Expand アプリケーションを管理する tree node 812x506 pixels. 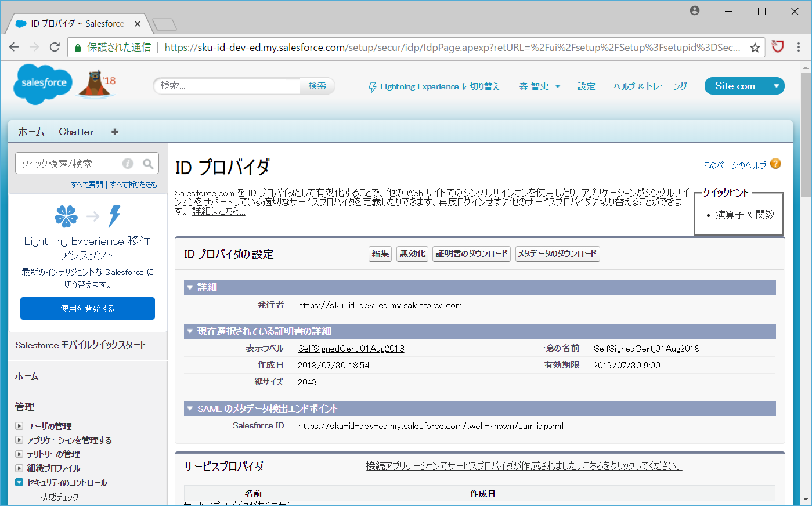(19, 440)
